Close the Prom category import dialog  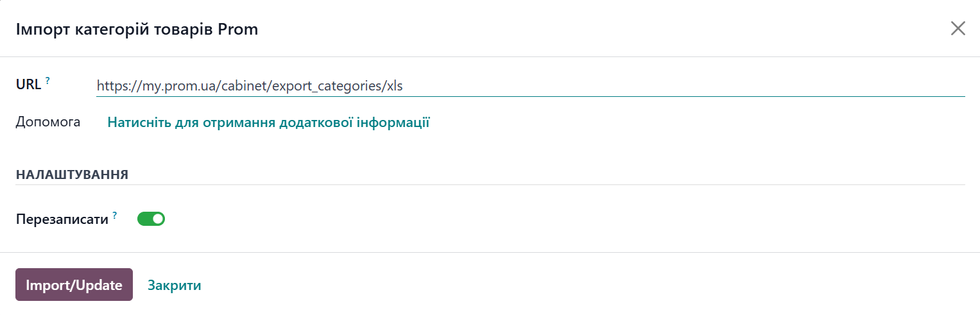[x=958, y=28]
